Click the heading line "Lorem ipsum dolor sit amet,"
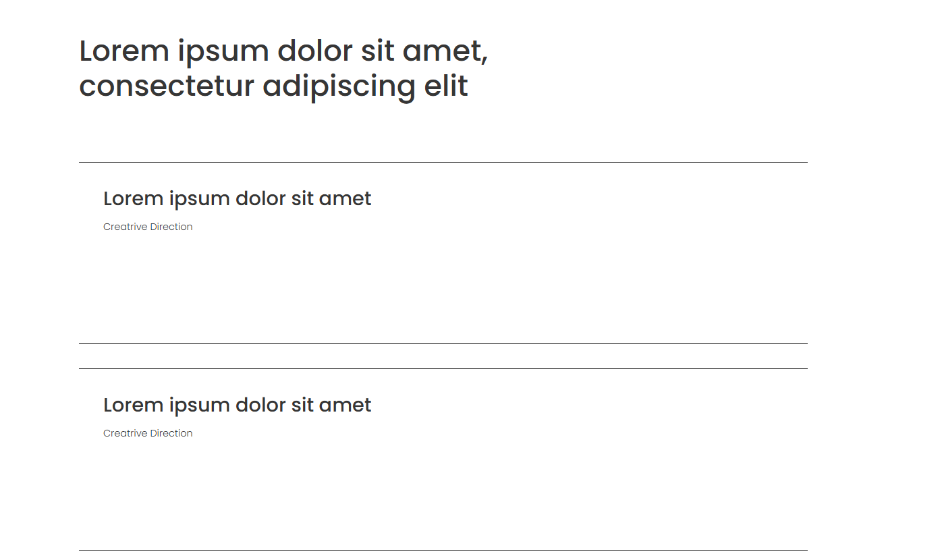This screenshot has height=560, width=942. [283, 51]
